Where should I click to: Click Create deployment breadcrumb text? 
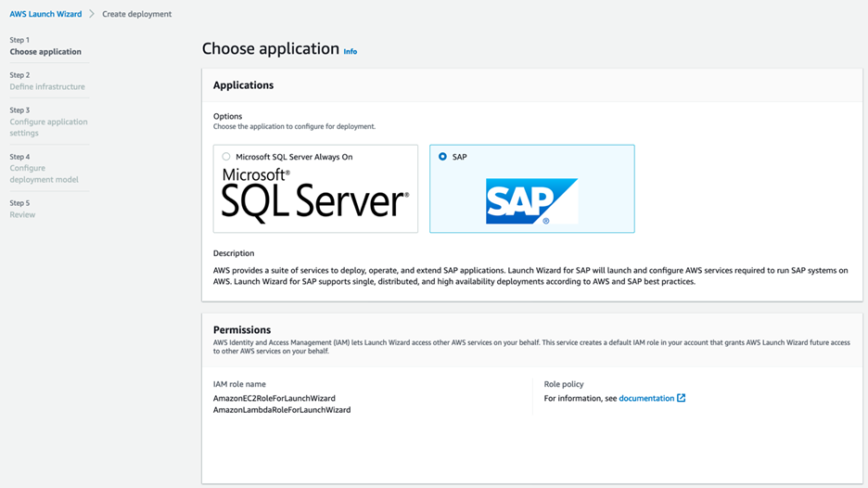click(x=136, y=14)
